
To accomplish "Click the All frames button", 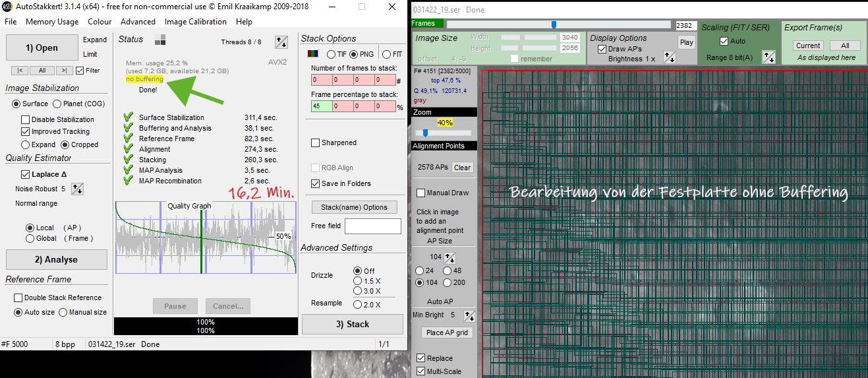I will click(x=42, y=70).
